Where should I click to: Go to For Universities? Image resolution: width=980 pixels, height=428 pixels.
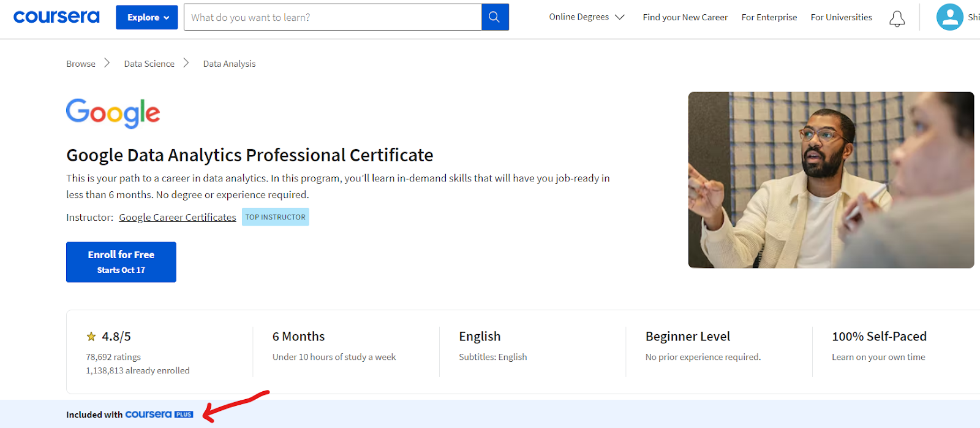(x=842, y=17)
